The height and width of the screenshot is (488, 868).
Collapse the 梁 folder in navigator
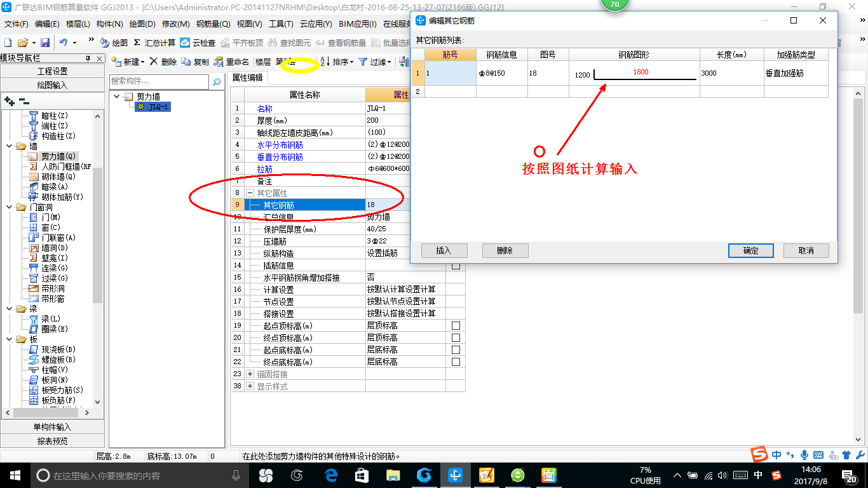tap(10, 309)
